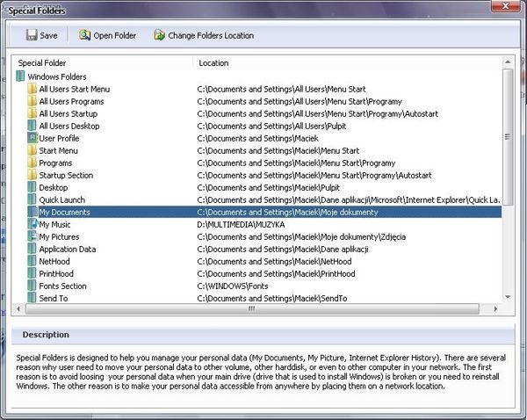Image resolution: width=527 pixels, height=420 pixels.
Task: Click the Change Folders Location icon
Action: pos(159,36)
